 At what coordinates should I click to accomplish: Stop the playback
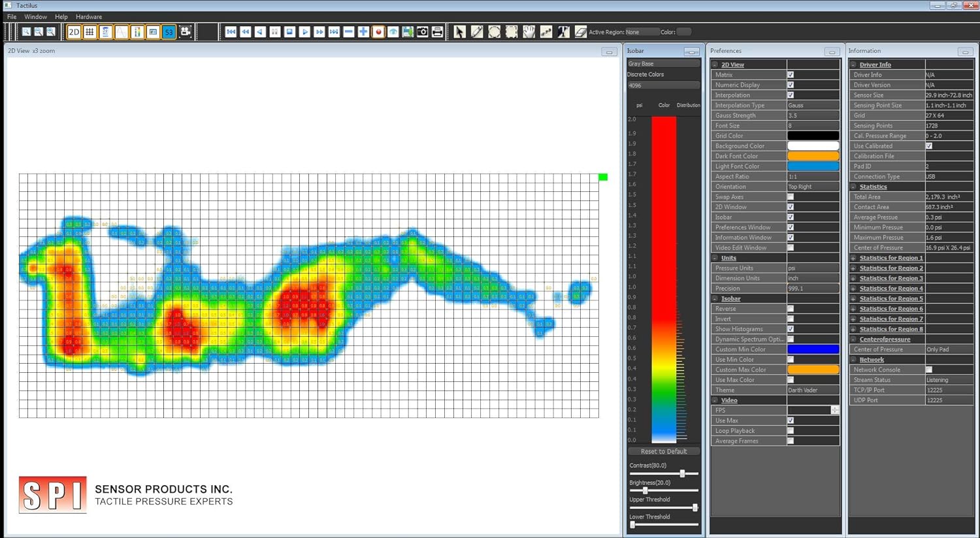pyautogui.click(x=289, y=32)
